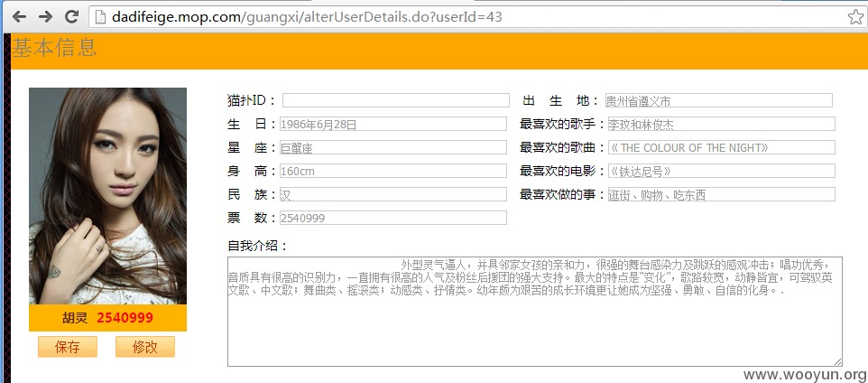Click the address bar URL
This screenshot has height=383, width=868.
click(x=307, y=17)
